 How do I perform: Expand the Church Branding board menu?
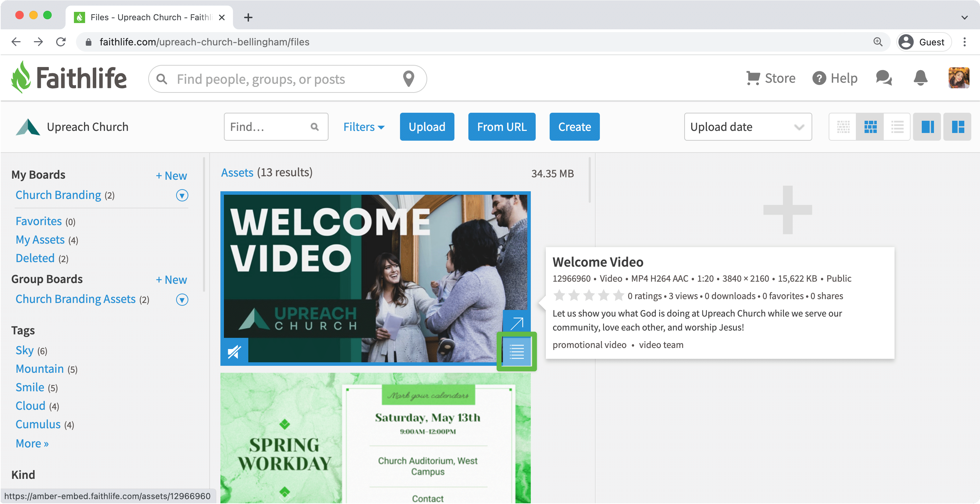[x=182, y=195]
